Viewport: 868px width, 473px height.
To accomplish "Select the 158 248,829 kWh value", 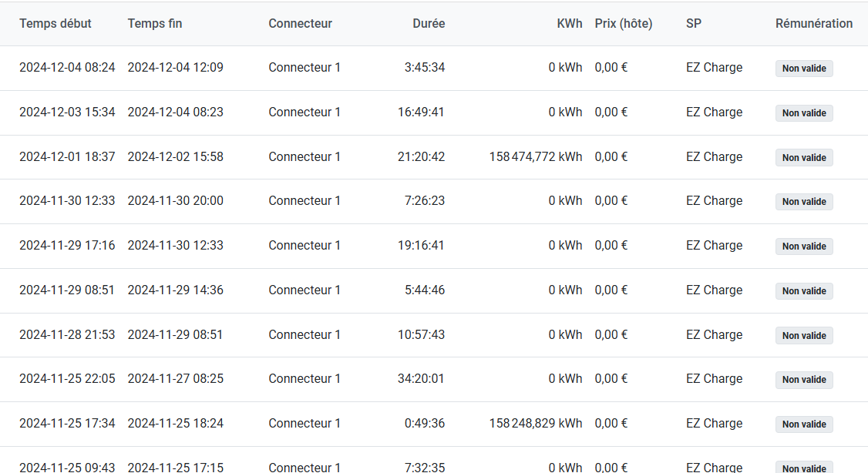I will click(535, 424).
